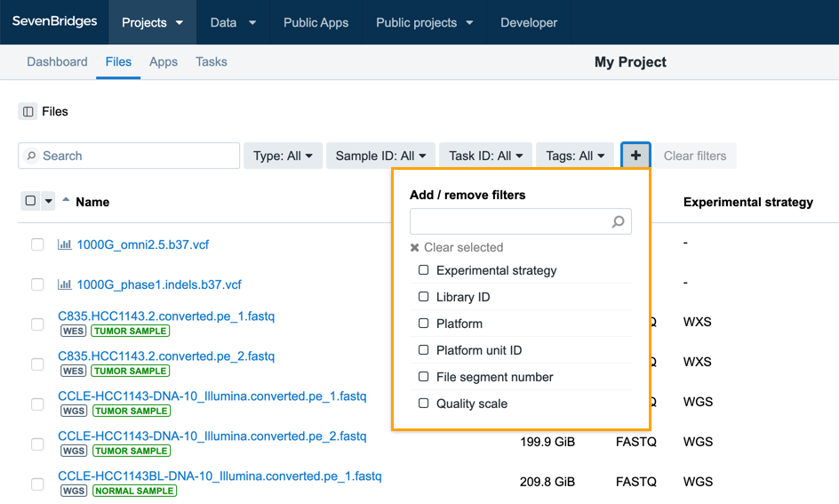The image size is (839, 504).
Task: Open the Tasks tab
Action: pyautogui.click(x=212, y=62)
